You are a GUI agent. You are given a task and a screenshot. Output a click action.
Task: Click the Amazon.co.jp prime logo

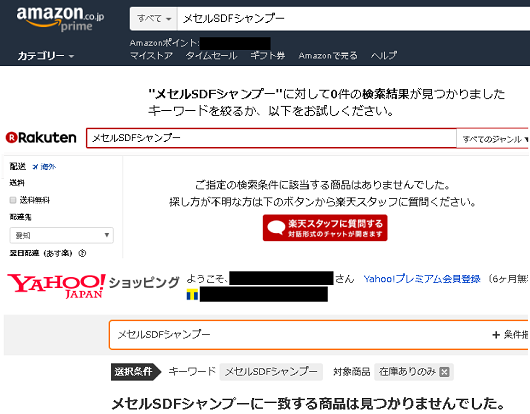(x=61, y=19)
